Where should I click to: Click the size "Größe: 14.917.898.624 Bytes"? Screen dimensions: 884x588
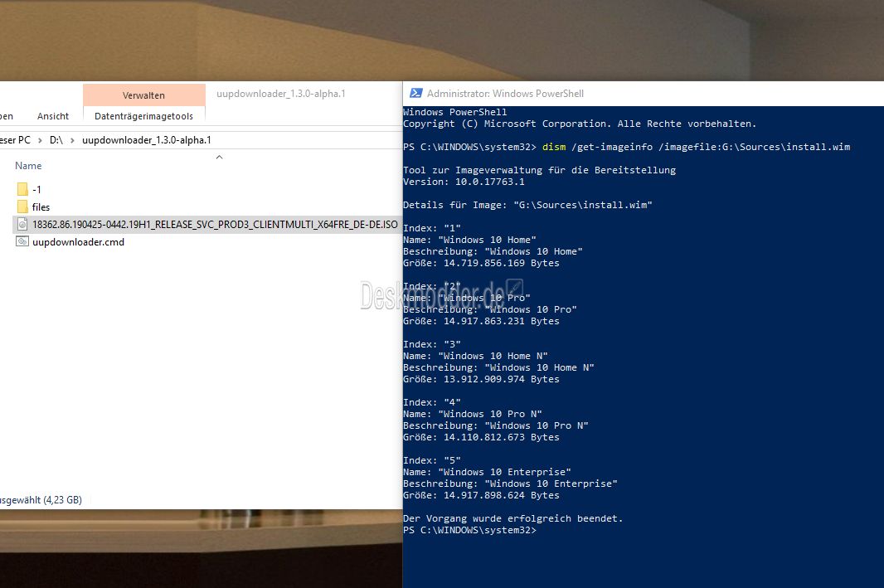(482, 495)
